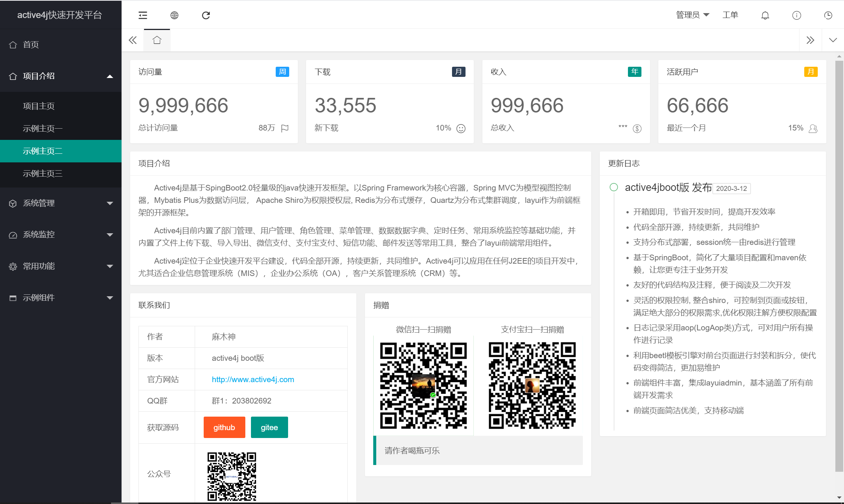
Task: Open notifications via the bell icon
Action: [765, 15]
